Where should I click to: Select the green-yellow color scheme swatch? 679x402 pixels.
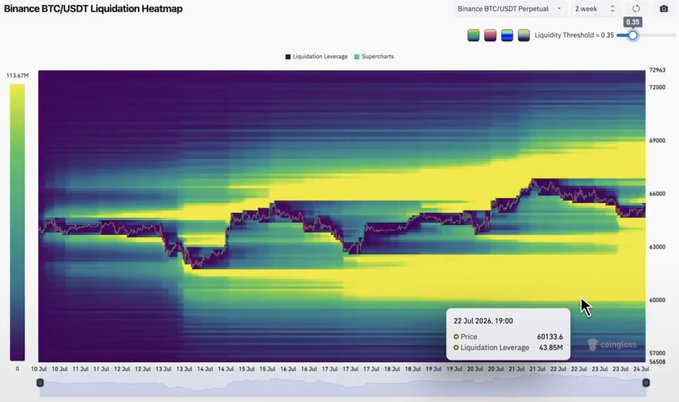(473, 35)
